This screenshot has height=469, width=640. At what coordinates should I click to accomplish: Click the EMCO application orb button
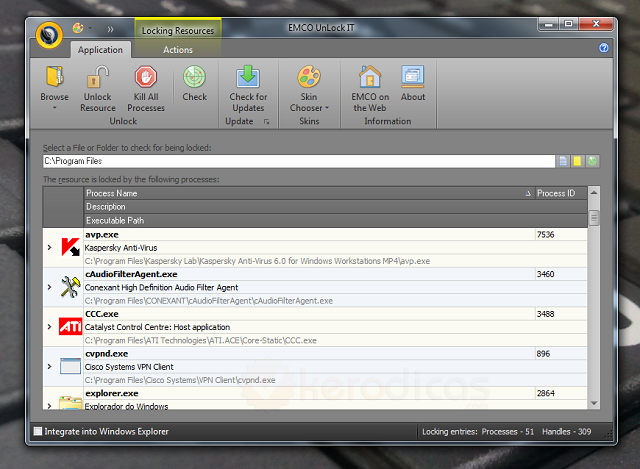coord(49,35)
